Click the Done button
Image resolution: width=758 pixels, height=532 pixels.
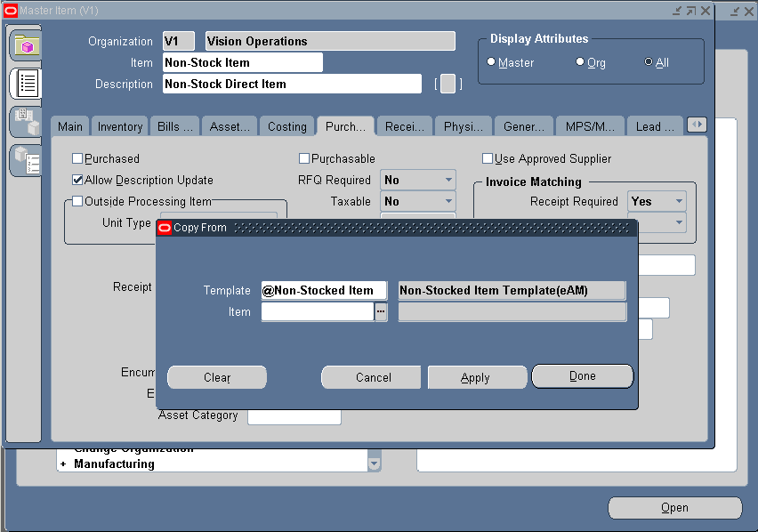583,376
